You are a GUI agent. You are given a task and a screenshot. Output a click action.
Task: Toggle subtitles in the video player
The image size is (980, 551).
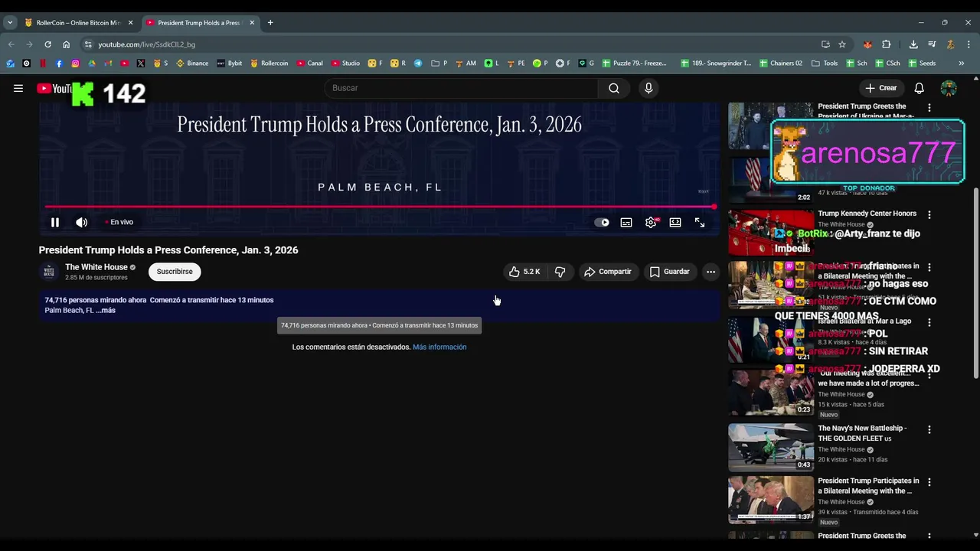pos(626,223)
